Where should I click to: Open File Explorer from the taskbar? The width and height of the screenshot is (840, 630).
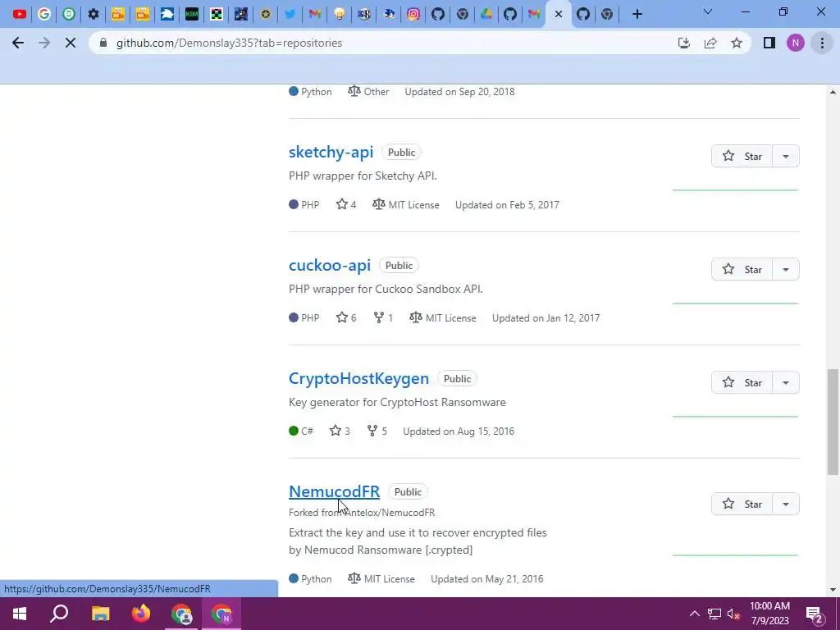(100, 614)
